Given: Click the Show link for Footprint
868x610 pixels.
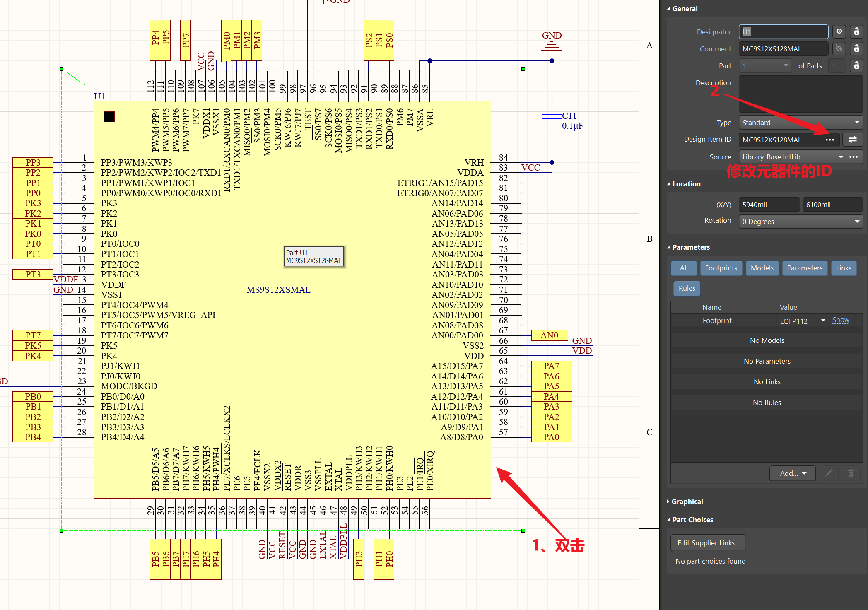Looking at the screenshot, I should coord(840,320).
